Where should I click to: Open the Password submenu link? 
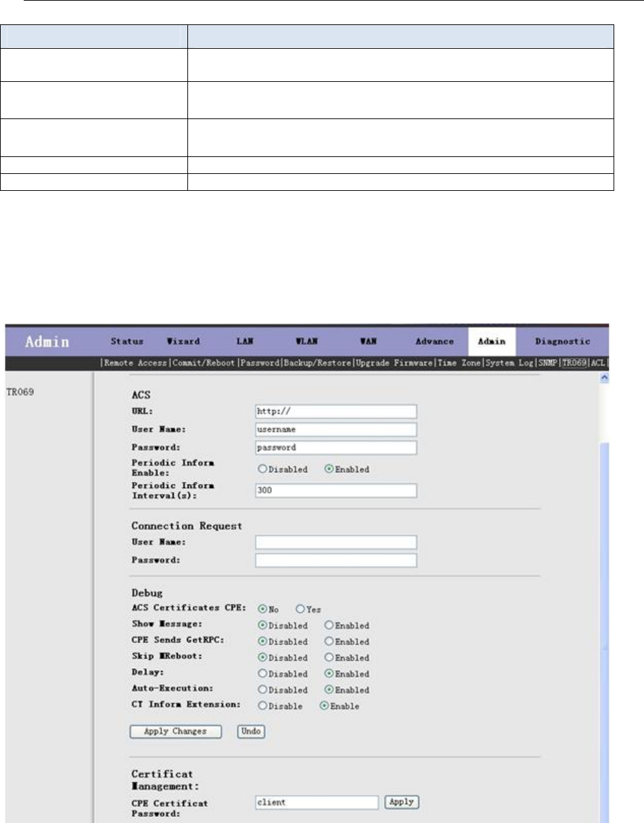pos(260,363)
